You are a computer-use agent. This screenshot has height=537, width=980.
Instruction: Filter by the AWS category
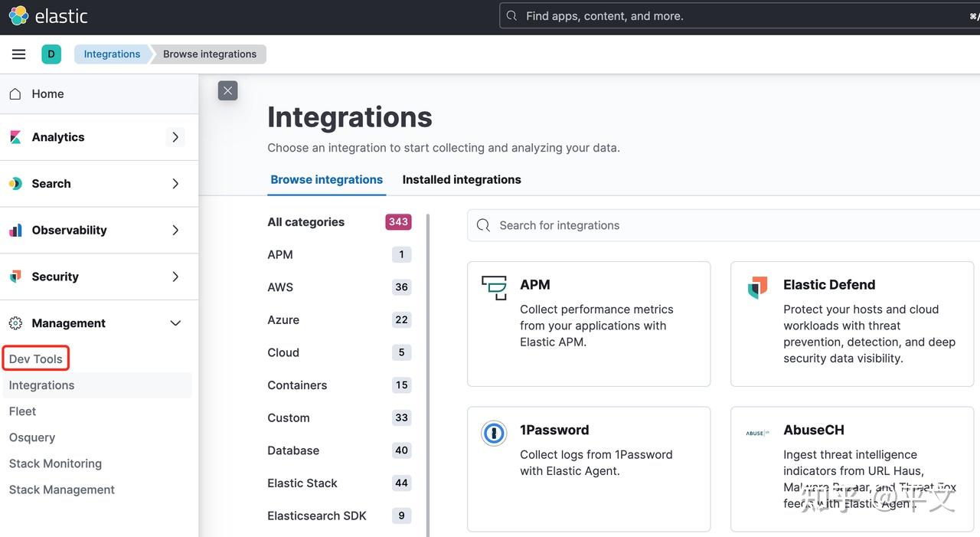(280, 287)
